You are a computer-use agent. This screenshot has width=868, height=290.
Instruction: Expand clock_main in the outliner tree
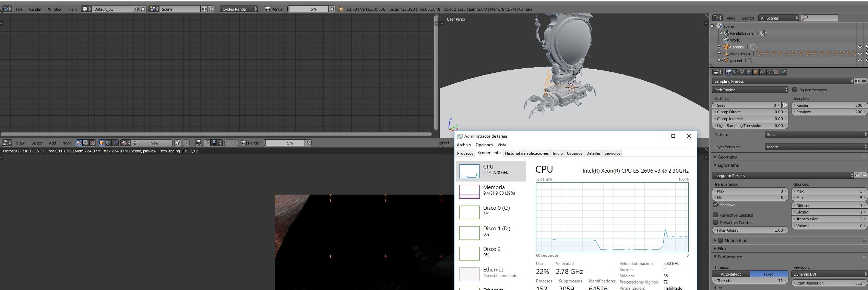pyautogui.click(x=719, y=54)
